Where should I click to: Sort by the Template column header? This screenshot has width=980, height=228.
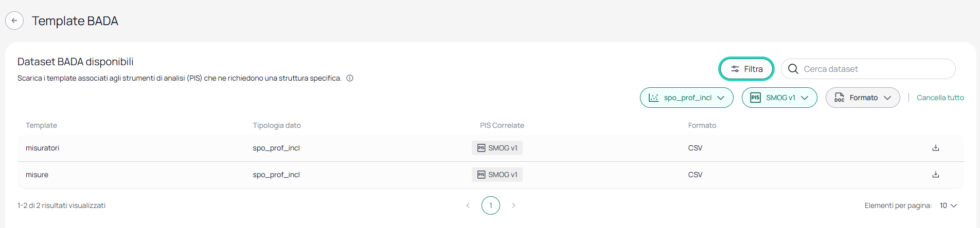coord(41,125)
